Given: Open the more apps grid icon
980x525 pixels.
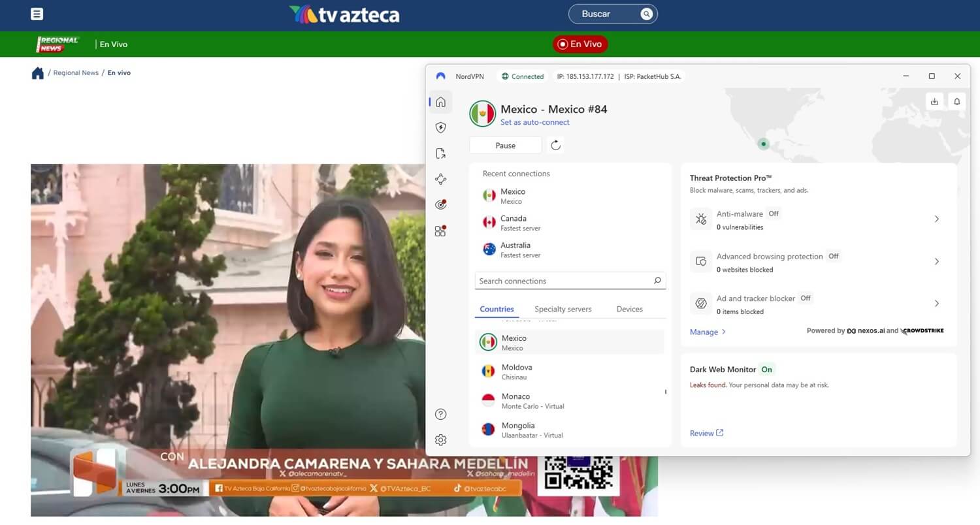Looking at the screenshot, I should (x=440, y=230).
